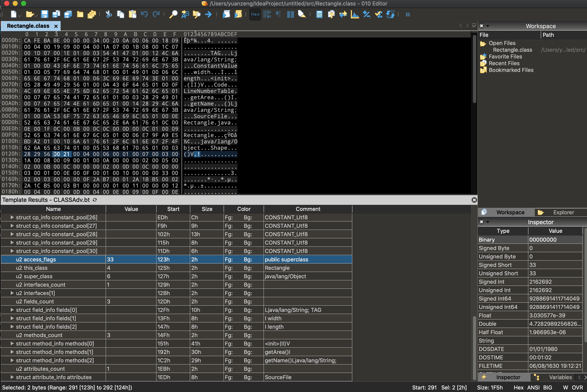This screenshot has height=392, width=587.
Task: Click the Save file toolbar icon
Action: [45, 14]
